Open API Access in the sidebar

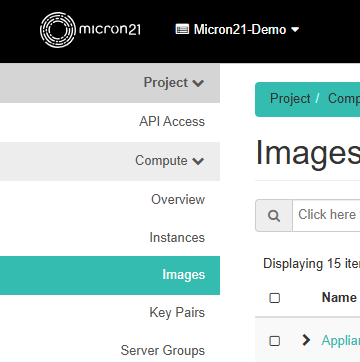172,122
